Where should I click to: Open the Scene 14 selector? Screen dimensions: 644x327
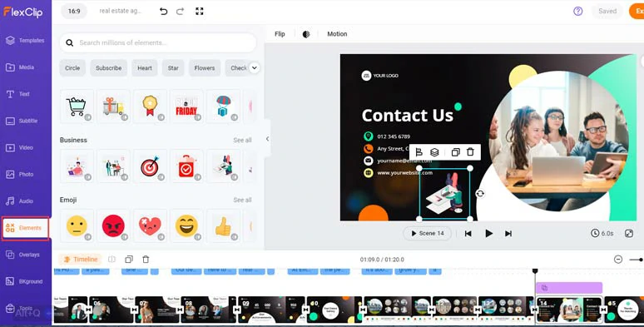click(x=427, y=233)
